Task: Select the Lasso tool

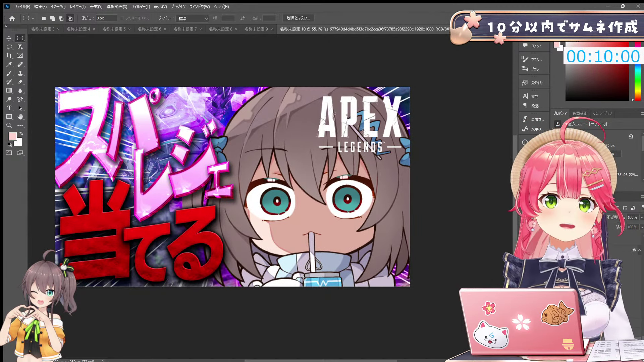Action: pyautogui.click(x=9, y=47)
